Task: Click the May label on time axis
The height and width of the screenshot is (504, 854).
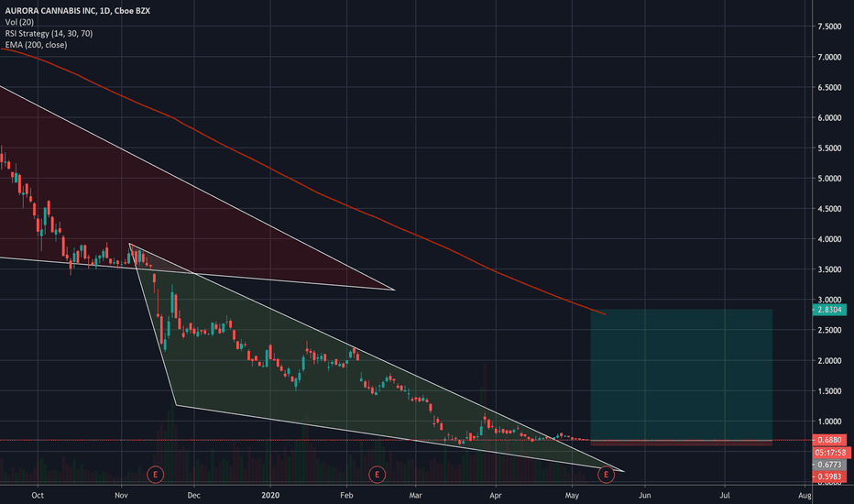Action: [572, 495]
